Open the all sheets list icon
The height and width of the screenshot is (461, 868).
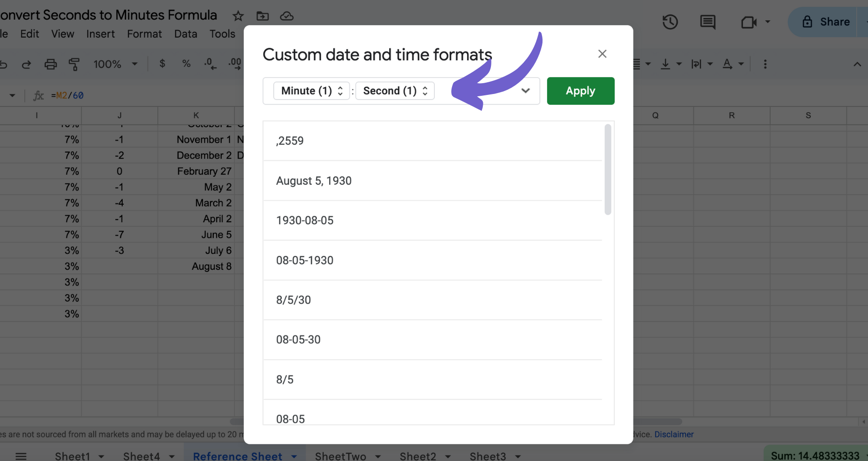tap(21, 456)
